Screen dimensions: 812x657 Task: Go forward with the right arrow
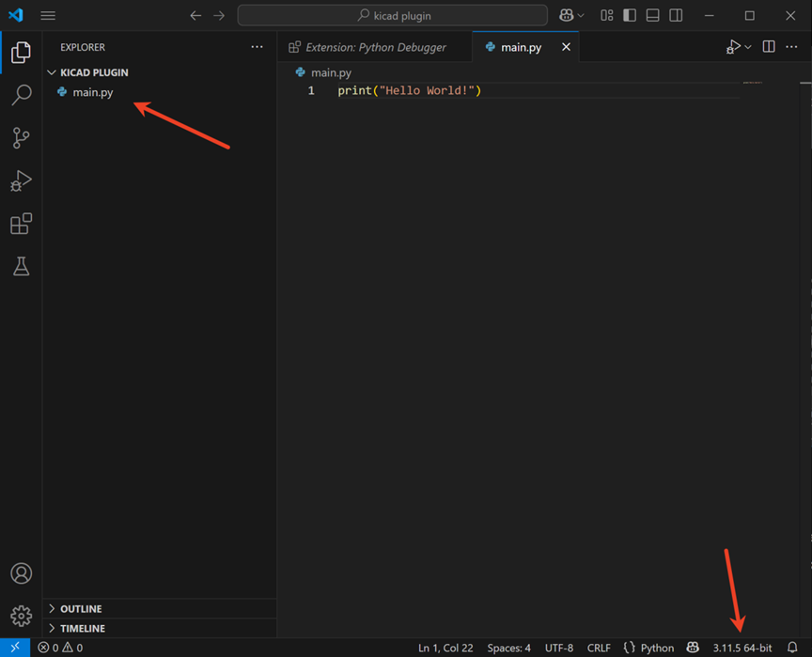(219, 16)
